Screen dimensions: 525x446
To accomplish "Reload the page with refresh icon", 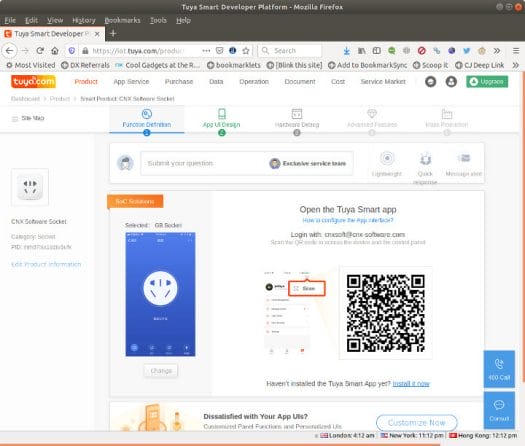I will point(40,51).
